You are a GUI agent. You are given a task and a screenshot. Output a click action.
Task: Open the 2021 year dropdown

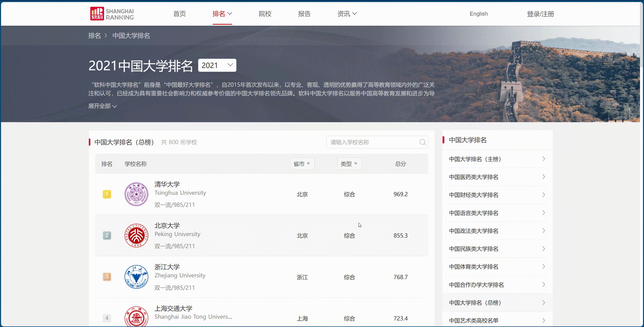[217, 66]
